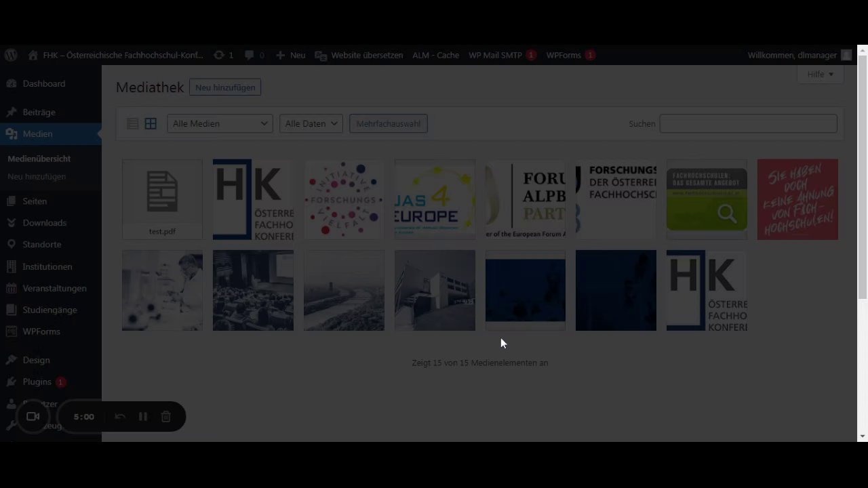Select the laboratory scientist photo thumbnail
Image resolution: width=868 pixels, height=488 pixels.
[162, 290]
